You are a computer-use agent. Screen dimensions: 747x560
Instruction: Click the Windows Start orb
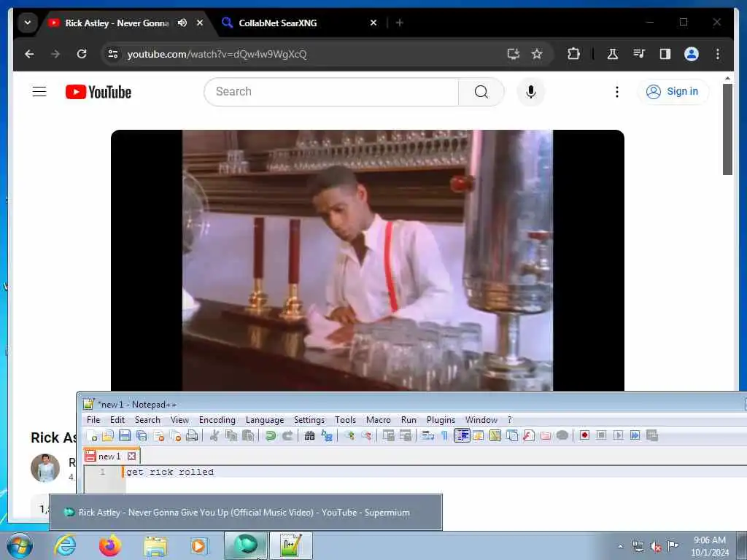20,545
